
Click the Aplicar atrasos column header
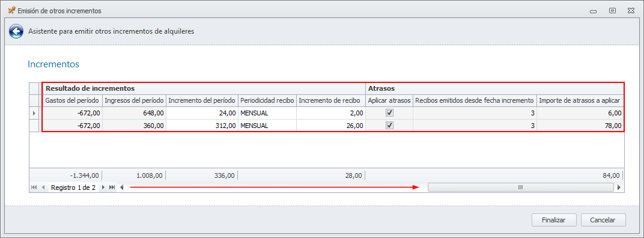pyautogui.click(x=389, y=100)
